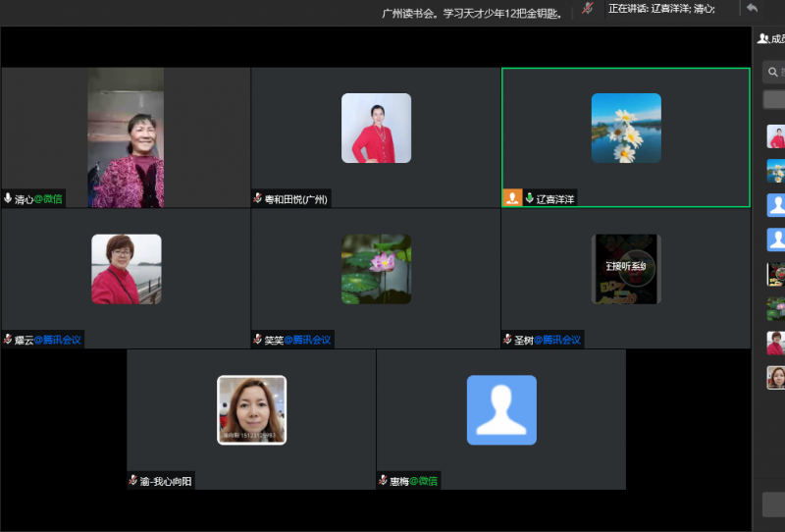Click muted mic icon next to 耀云
Image resolution: width=785 pixels, height=532 pixels.
pyautogui.click(x=8, y=340)
